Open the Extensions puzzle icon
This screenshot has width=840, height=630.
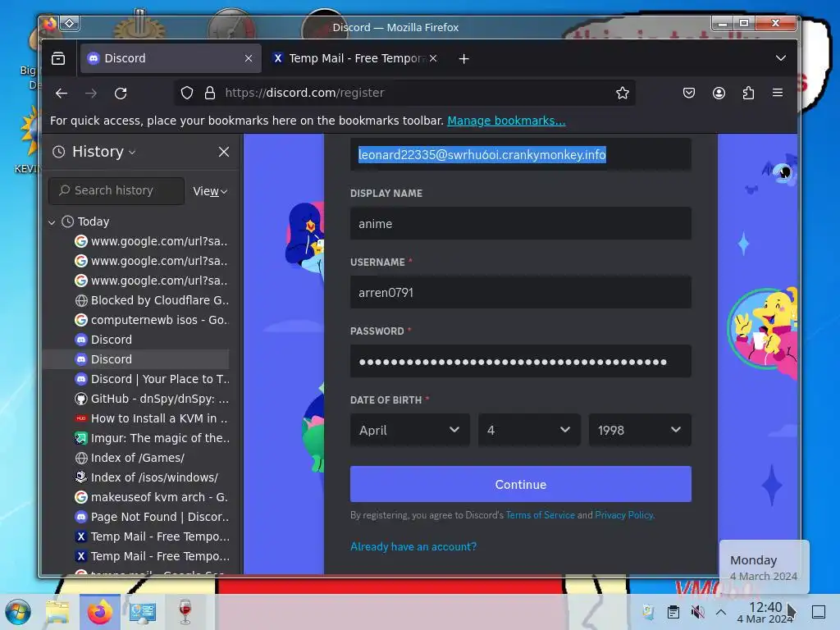(x=748, y=93)
